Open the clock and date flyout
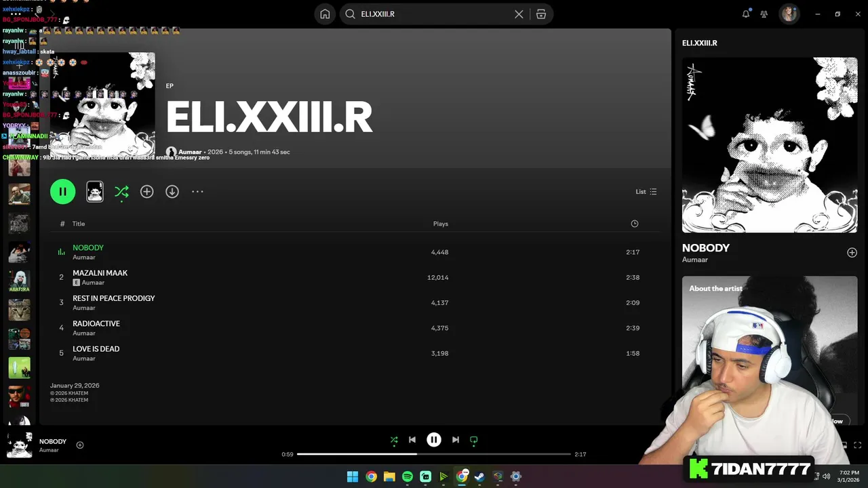868x488 pixels. [849, 476]
